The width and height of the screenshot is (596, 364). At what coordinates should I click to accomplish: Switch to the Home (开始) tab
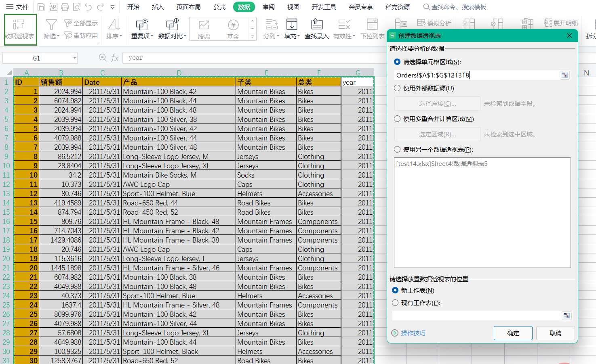[x=133, y=7]
